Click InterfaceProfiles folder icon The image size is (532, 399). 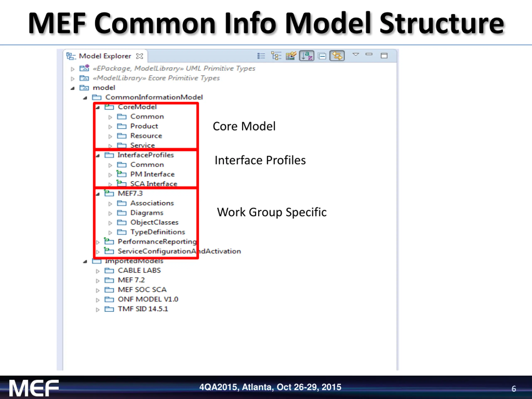(x=109, y=155)
